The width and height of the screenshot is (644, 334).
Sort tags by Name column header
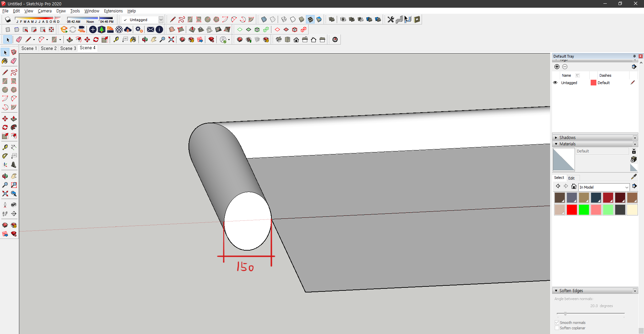tap(567, 75)
